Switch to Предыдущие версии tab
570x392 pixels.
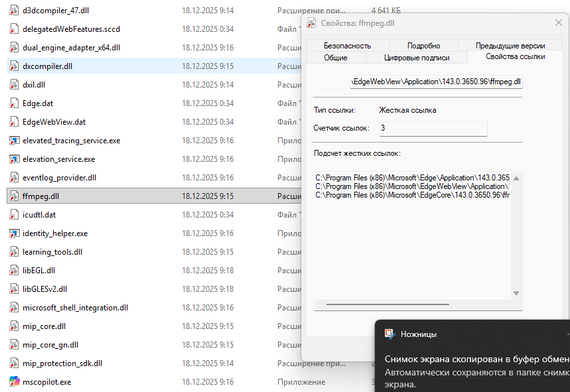point(510,46)
